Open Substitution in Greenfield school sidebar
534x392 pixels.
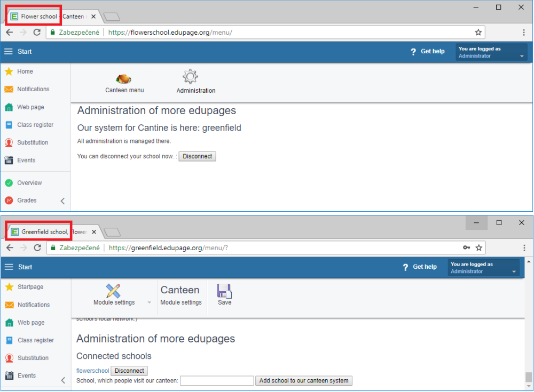pyautogui.click(x=27, y=358)
